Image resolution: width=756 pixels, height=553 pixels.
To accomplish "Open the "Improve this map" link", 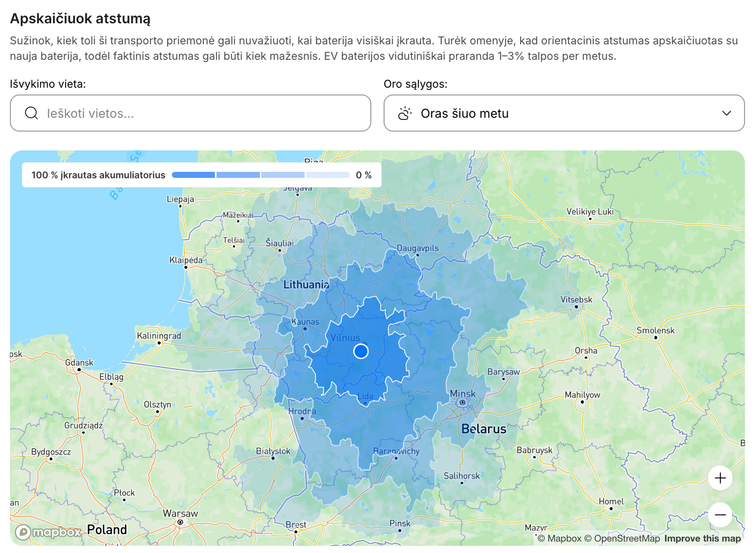I will coord(702,539).
